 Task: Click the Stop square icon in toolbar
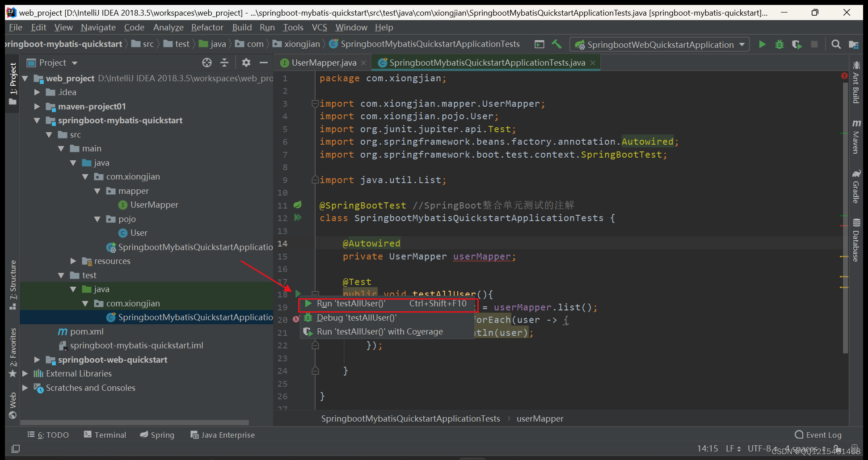click(814, 44)
